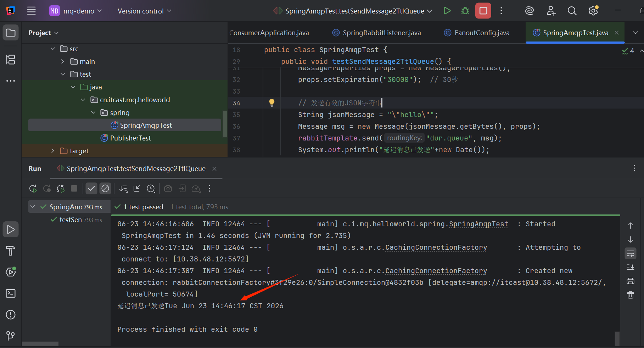Viewport: 644px width, 348px height.
Task: Open Run panel options menu
Action: [634, 169]
